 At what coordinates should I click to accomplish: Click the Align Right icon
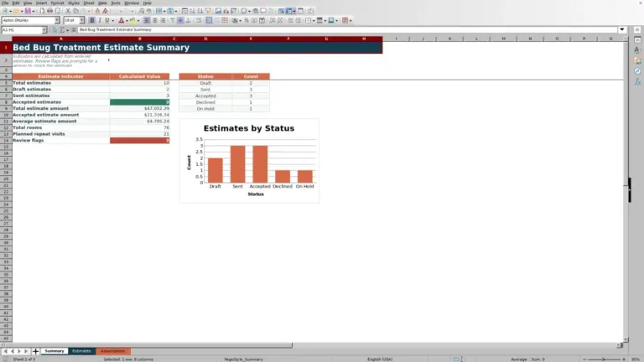click(163, 20)
